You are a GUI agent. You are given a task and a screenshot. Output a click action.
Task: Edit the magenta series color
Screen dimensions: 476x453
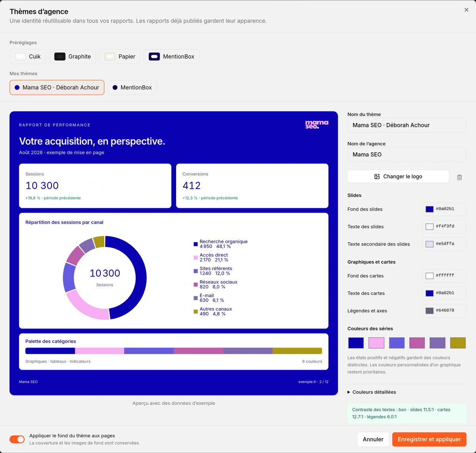[417, 343]
